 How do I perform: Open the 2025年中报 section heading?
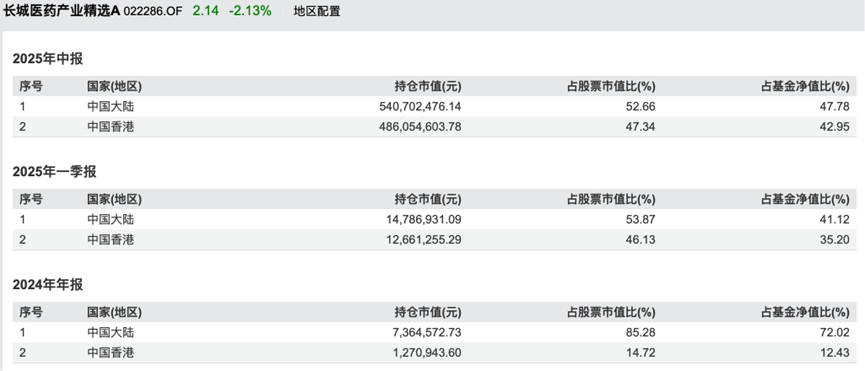[x=48, y=59]
